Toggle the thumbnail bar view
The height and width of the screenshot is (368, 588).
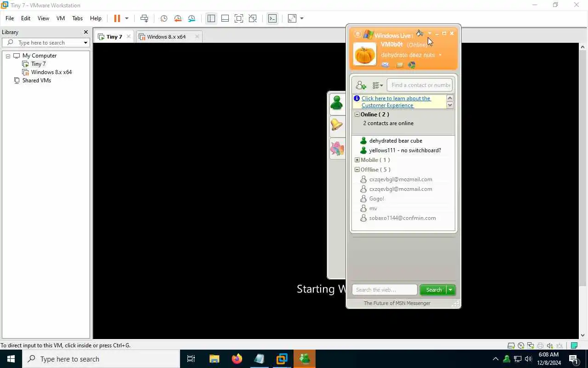[225, 18]
